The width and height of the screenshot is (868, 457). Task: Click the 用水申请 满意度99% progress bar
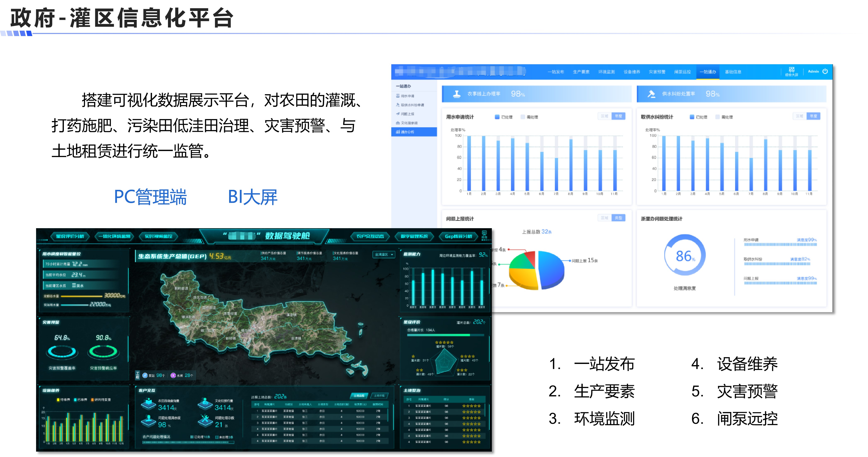[780, 245]
